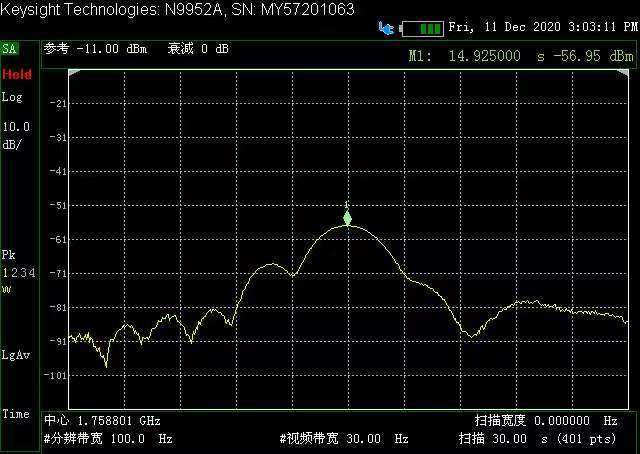The height and width of the screenshot is (454, 640).
Task: Click the 扫描宽度 0.000000 Hz span field
Action: (545, 421)
